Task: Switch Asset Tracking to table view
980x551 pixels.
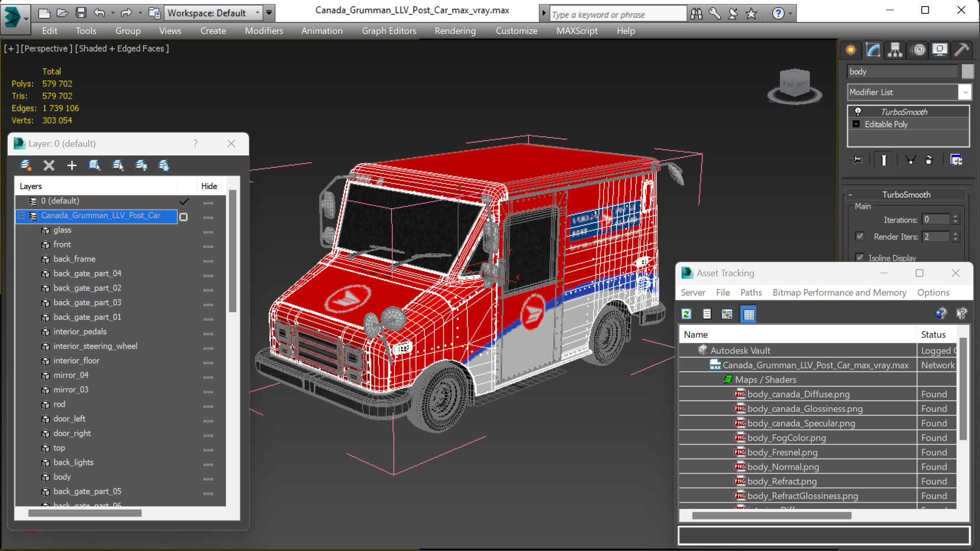Action: click(749, 314)
